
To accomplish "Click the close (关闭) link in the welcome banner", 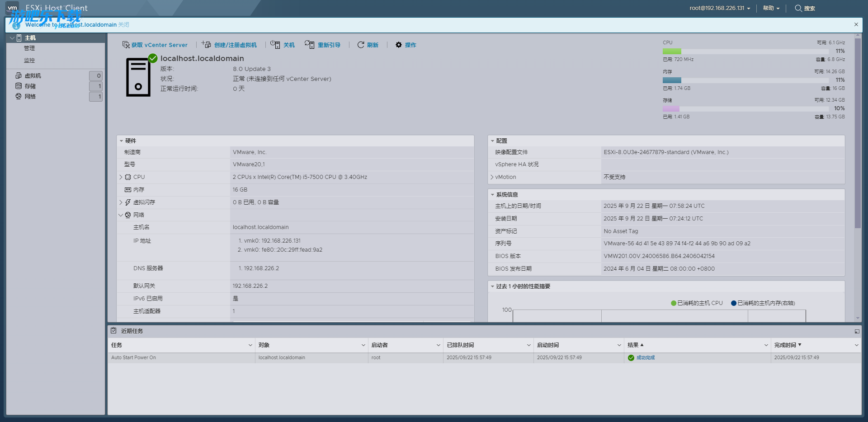I will tap(123, 25).
